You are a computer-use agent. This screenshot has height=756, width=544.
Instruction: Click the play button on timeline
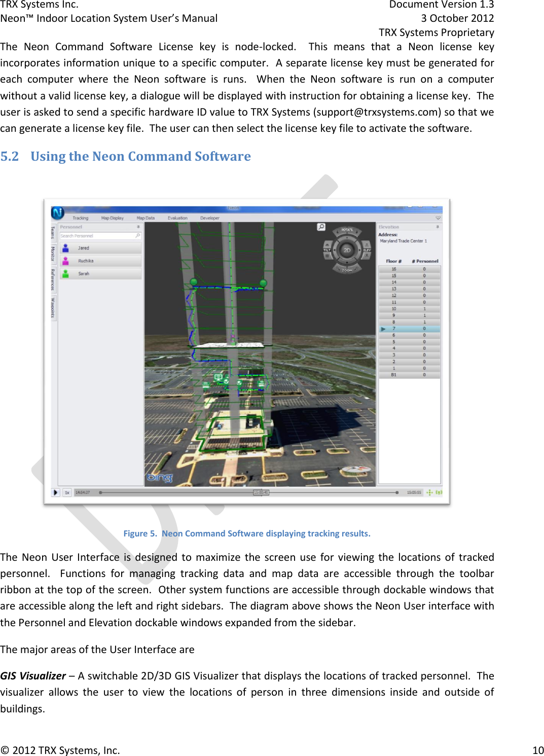pos(56,492)
